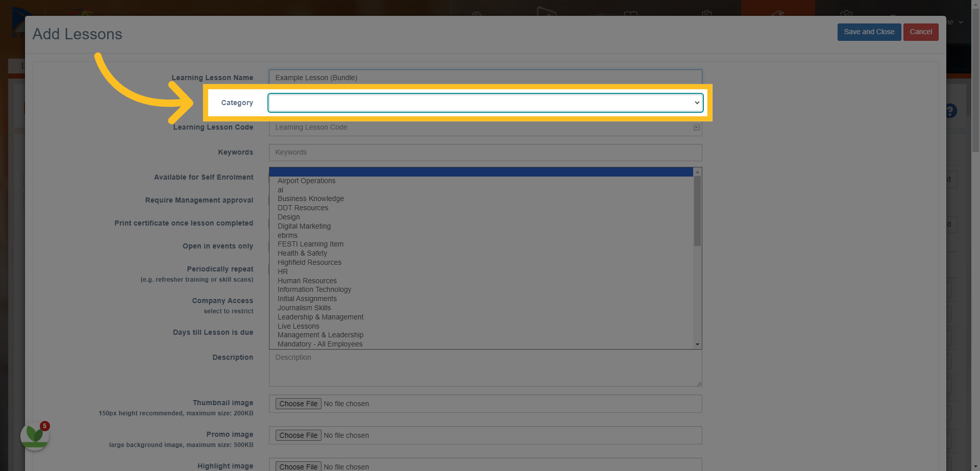Choose File for Thumbnail image

click(298, 404)
